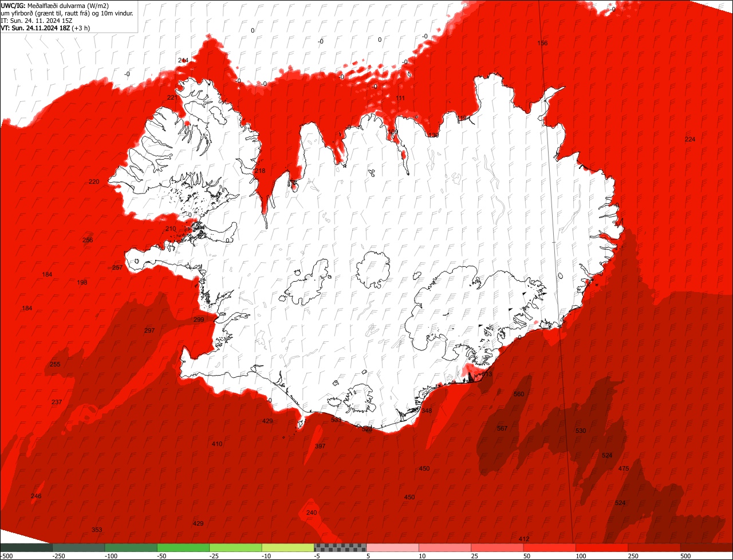Click the value 214 in the northwest
733x560 pixels.
[183, 61]
